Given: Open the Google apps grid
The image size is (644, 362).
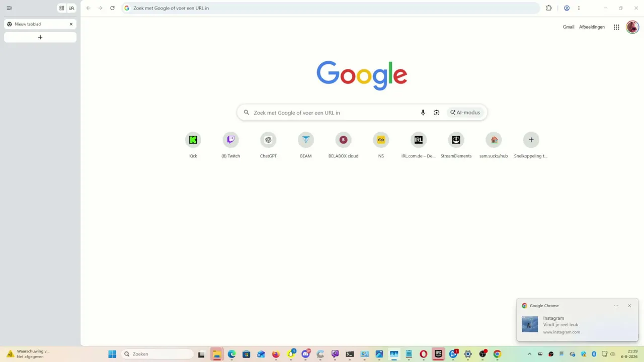Looking at the screenshot, I should coord(616,27).
